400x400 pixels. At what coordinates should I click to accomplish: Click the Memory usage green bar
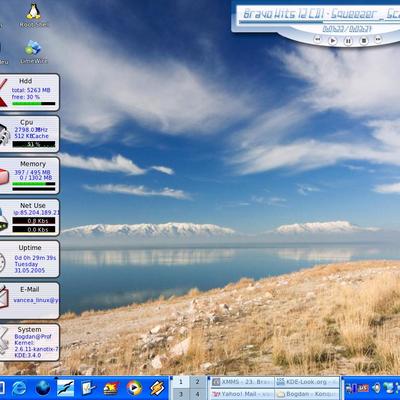[x=34, y=184]
